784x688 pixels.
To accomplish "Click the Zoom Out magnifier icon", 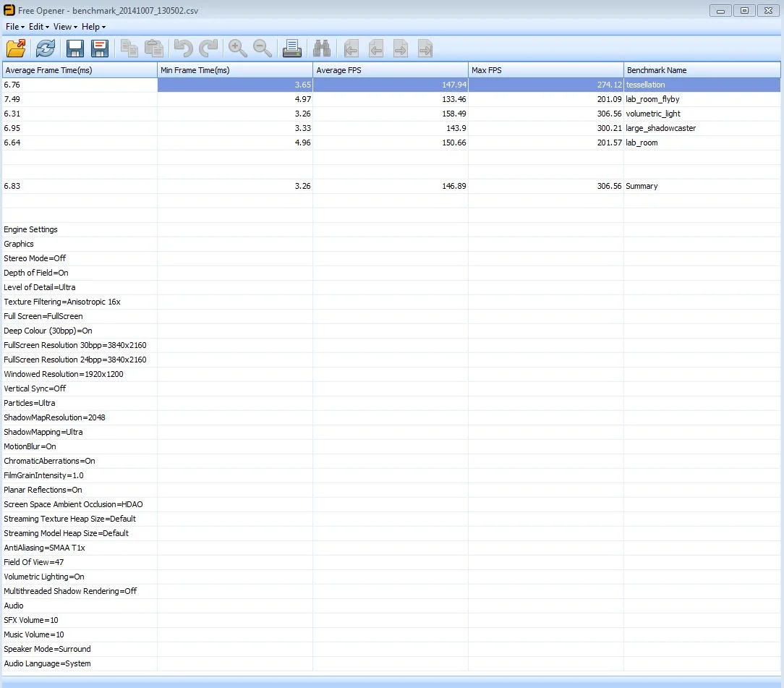I will point(262,48).
